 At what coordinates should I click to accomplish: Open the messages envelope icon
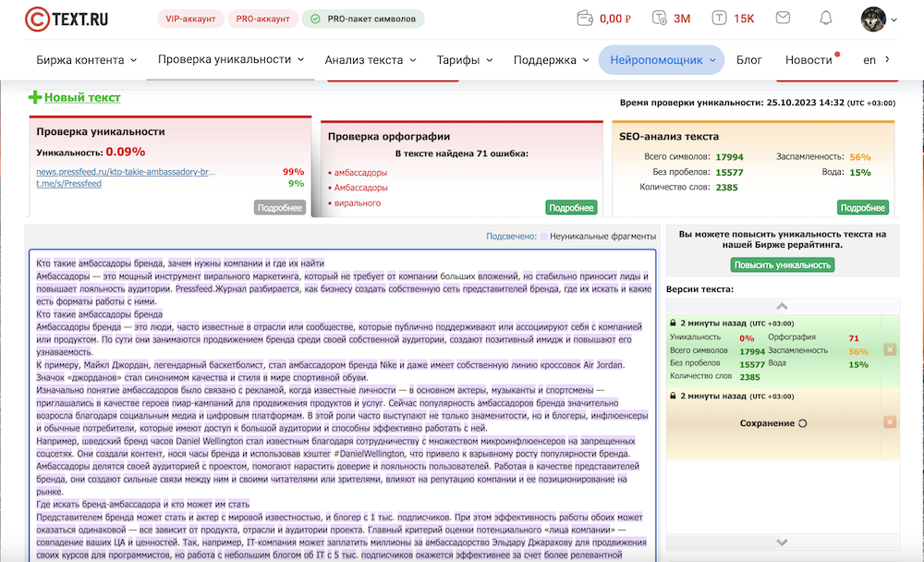783,18
